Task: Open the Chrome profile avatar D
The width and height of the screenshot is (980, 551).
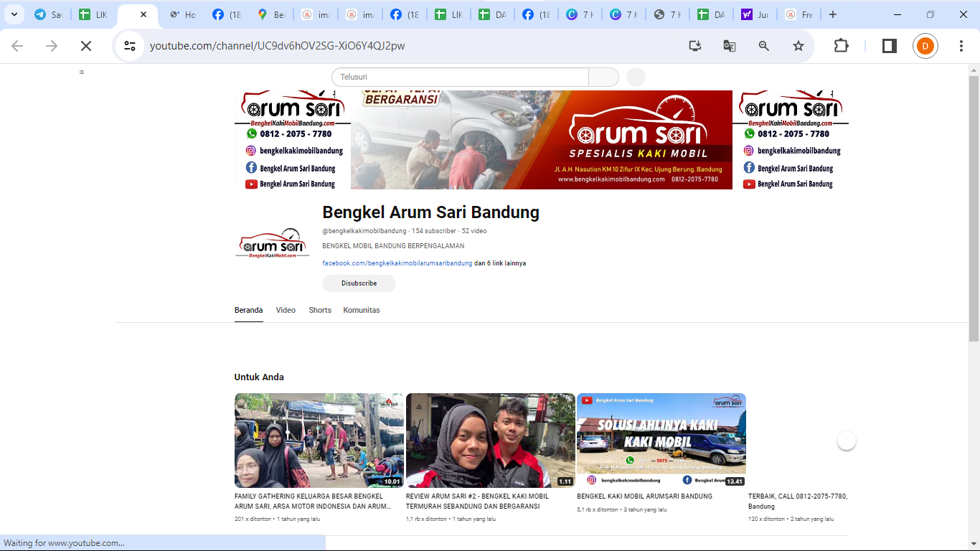Action: tap(925, 46)
